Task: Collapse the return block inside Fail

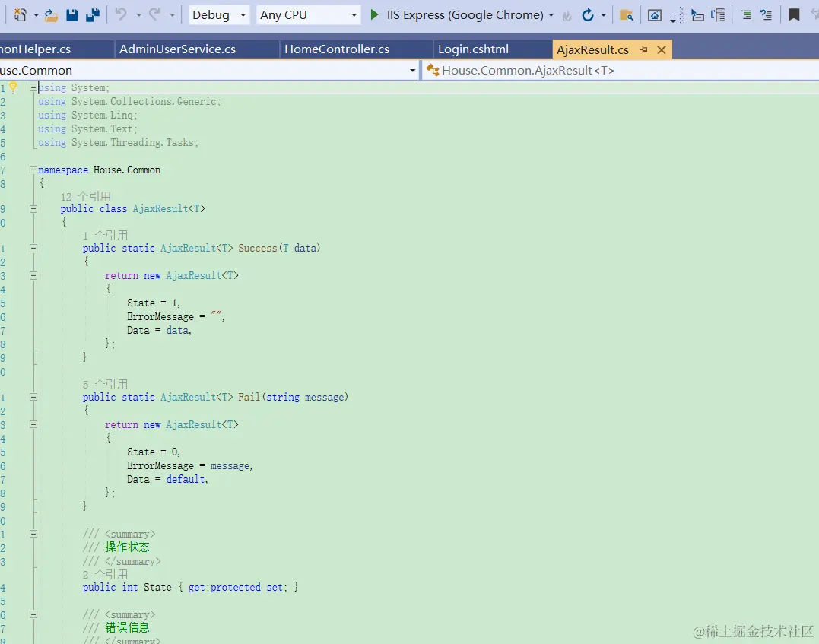Action: click(33, 424)
